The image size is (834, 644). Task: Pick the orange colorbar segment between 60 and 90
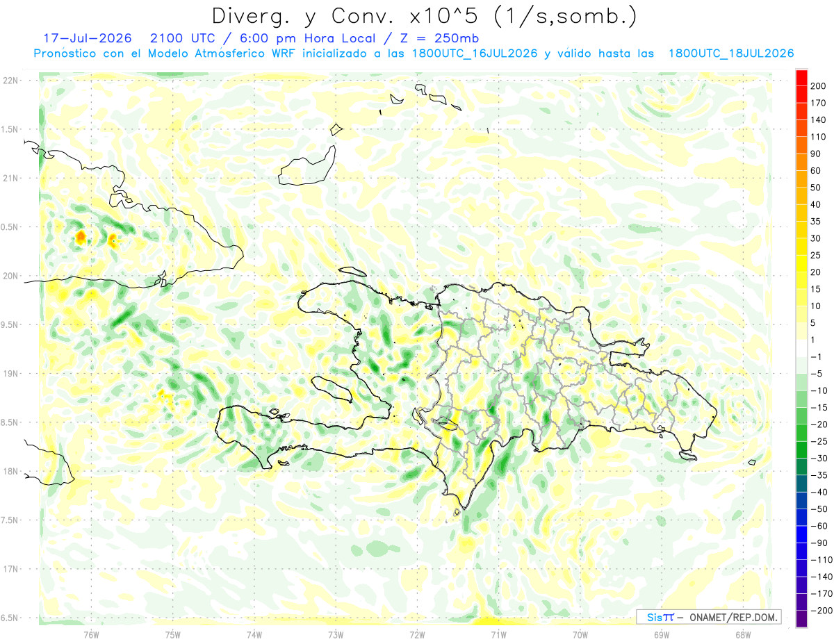pyautogui.click(x=801, y=163)
